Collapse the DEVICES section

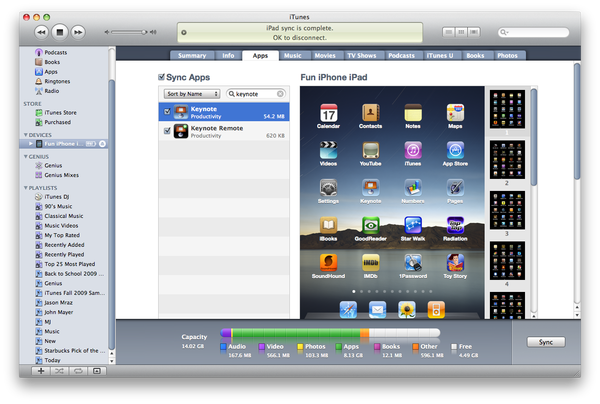[26, 135]
